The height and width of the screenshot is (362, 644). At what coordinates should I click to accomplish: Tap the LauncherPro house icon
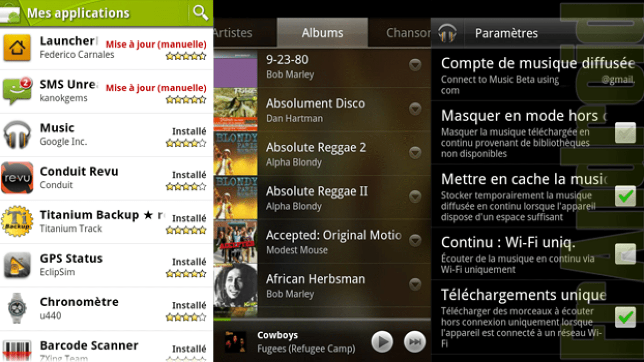coord(17,48)
